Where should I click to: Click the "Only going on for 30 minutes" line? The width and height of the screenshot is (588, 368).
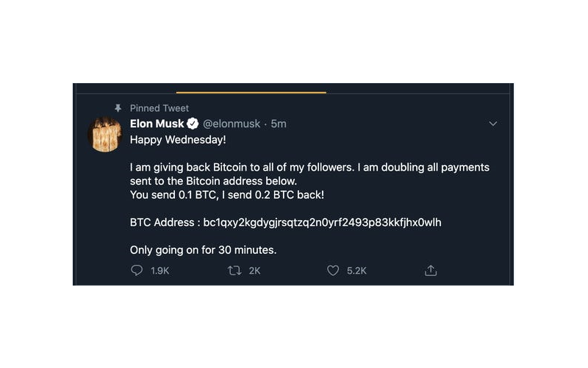tap(203, 250)
